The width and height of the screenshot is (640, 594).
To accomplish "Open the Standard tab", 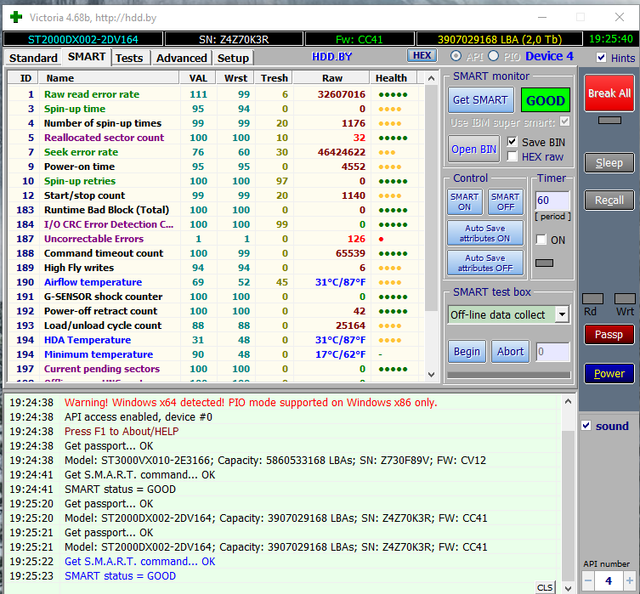I will coord(33,58).
